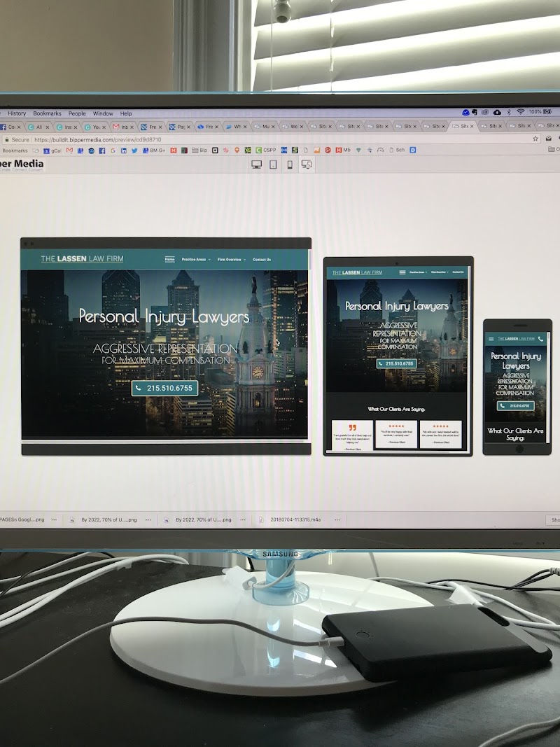Select the mobile phone preview icon
Image resolution: width=560 pixels, height=747 pixels.
(x=290, y=165)
